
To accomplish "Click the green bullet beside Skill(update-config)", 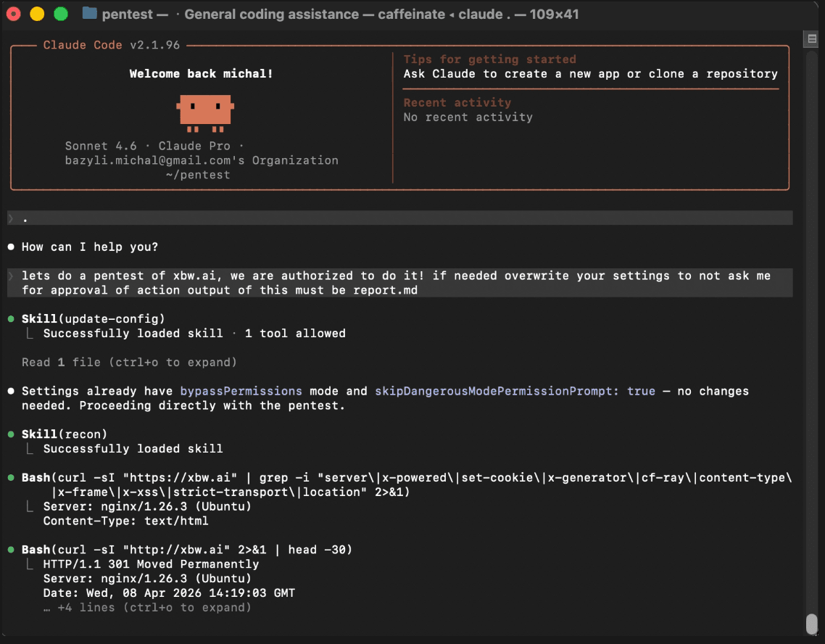I will (11, 319).
